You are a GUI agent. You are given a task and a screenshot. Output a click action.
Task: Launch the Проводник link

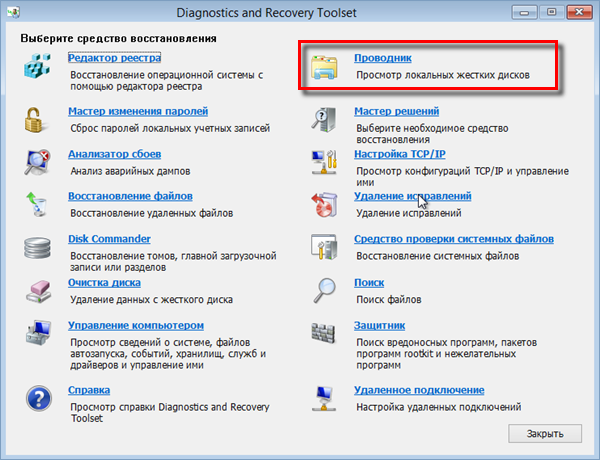pyautogui.click(x=383, y=58)
